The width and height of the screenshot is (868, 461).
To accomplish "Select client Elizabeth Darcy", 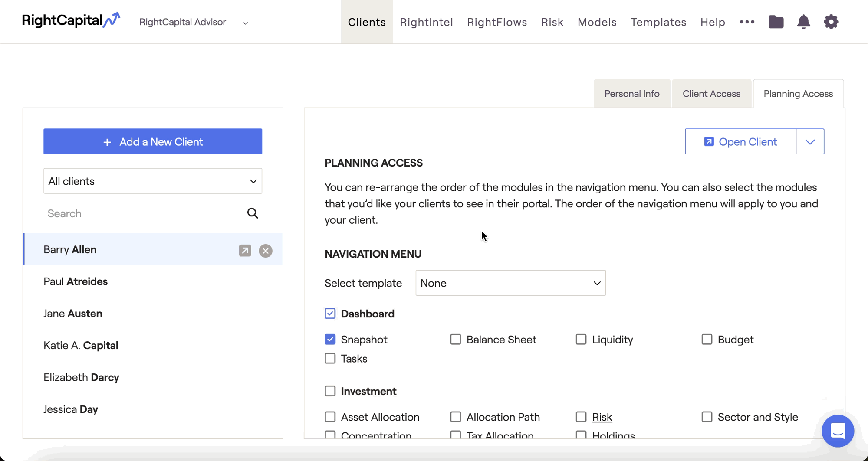I will 153,377.
